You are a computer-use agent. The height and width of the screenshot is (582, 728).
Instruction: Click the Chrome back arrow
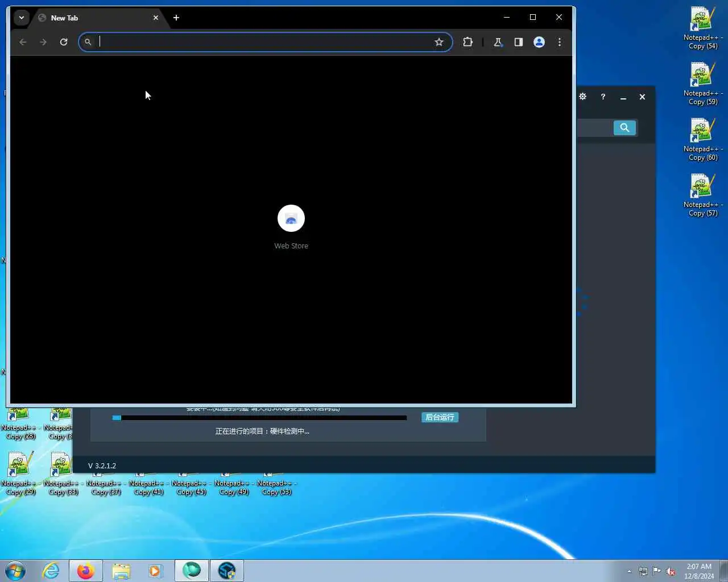coord(23,42)
